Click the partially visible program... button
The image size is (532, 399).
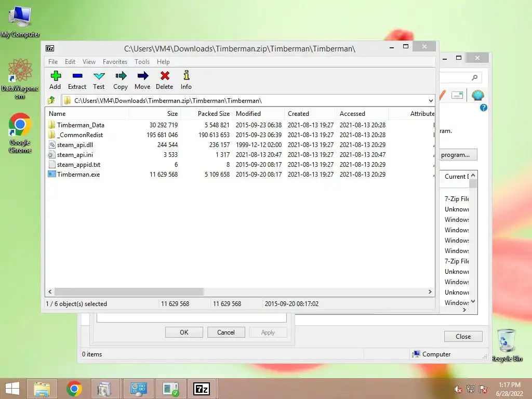458,155
